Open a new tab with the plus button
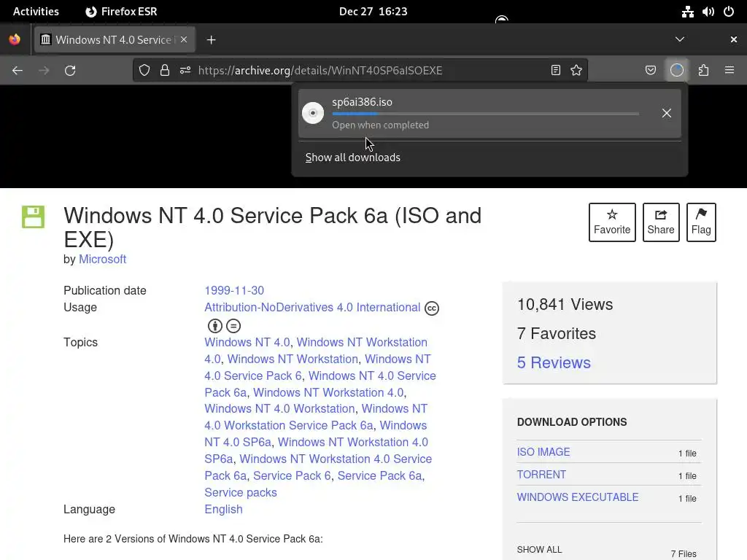Image resolution: width=747 pixels, height=560 pixels. tap(211, 40)
